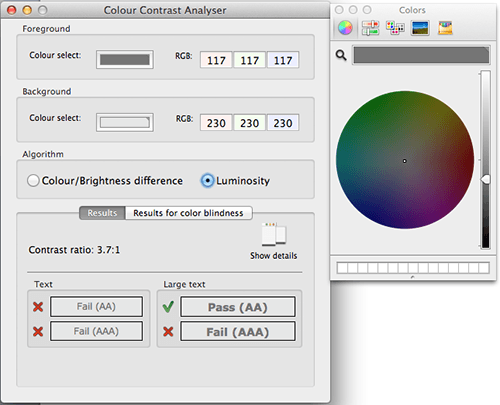Click the Large text Fail (AAA) box
Screen dimensions: 500x405
pos(238,331)
